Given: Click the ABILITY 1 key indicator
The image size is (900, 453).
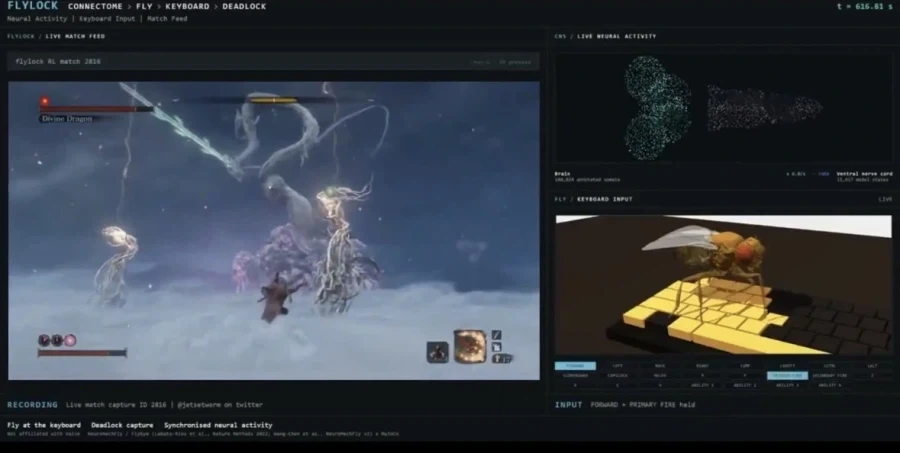Looking at the screenshot, I should coord(703,385).
